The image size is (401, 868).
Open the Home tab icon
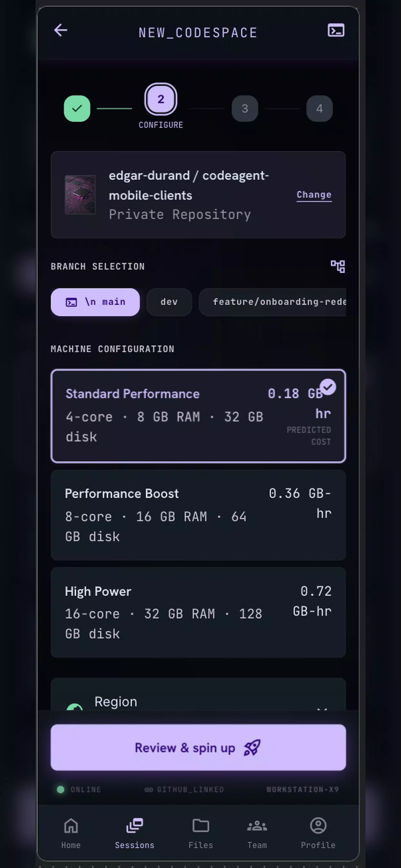[x=71, y=826]
